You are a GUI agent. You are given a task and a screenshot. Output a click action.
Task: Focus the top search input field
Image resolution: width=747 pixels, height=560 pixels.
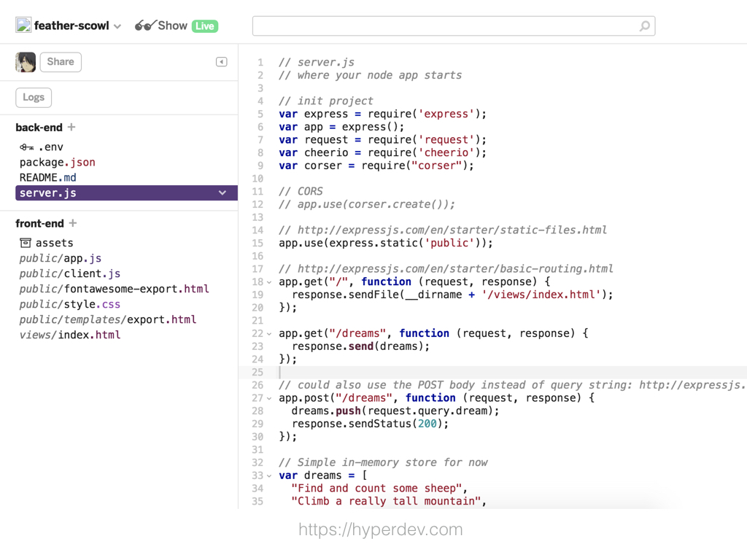(454, 26)
